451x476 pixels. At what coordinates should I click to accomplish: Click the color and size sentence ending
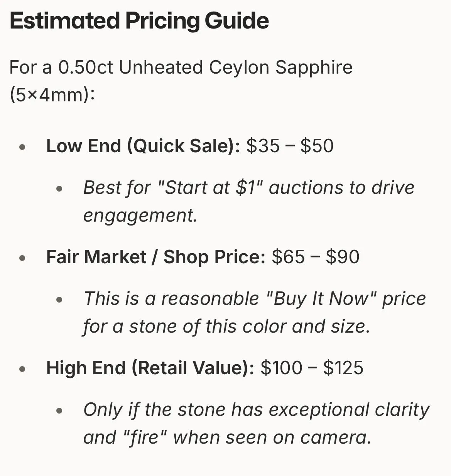pos(226,326)
